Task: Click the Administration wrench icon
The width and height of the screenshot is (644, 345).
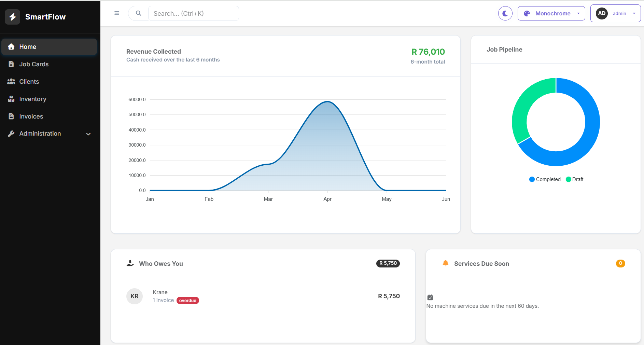Action: click(11, 134)
